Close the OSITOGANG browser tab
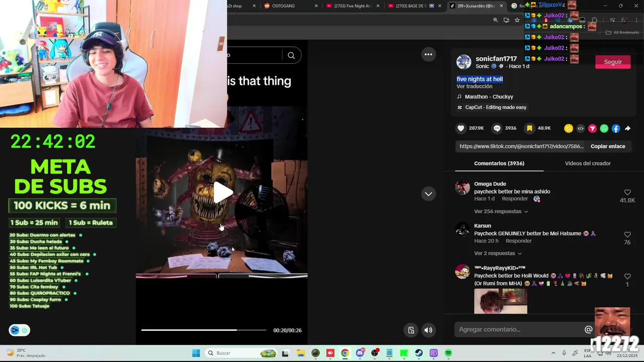Viewport: 644px width, 362px height. tap(316, 6)
